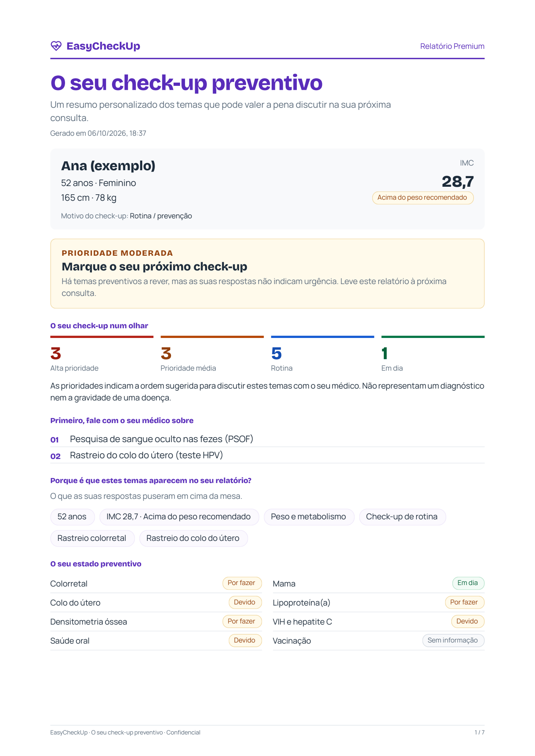Screen dimensions: 535x756
Task: Click the 'Marque o seu próximo check-up' heading
Action: click(x=154, y=266)
